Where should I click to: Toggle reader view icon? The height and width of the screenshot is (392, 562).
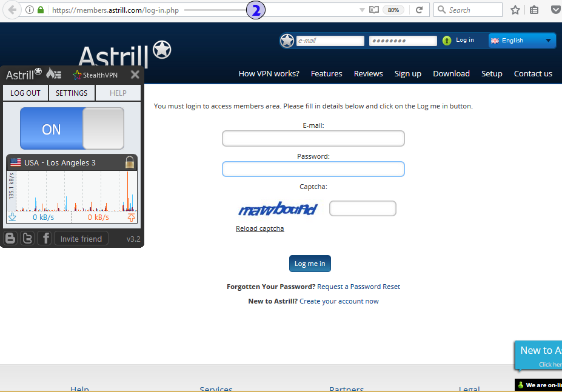pyautogui.click(x=374, y=10)
